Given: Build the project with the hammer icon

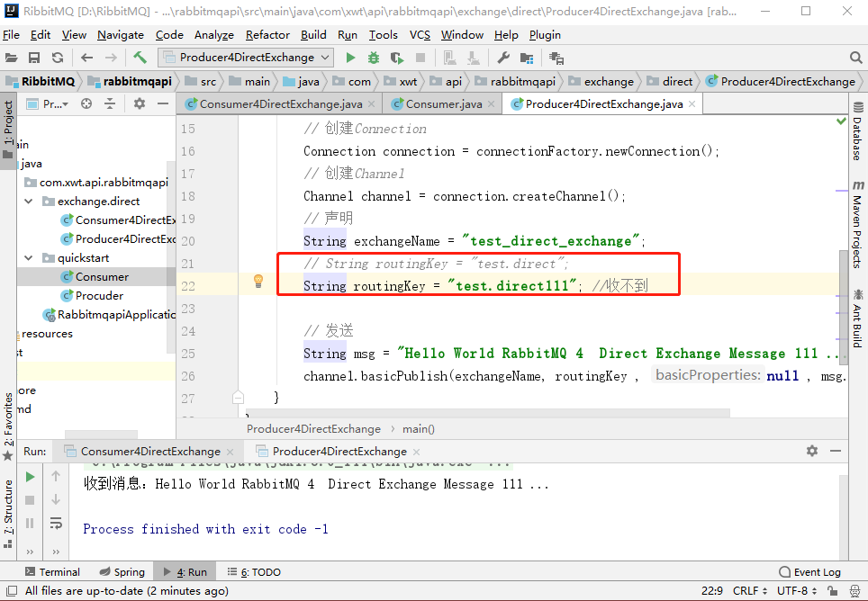Looking at the screenshot, I should [140, 58].
